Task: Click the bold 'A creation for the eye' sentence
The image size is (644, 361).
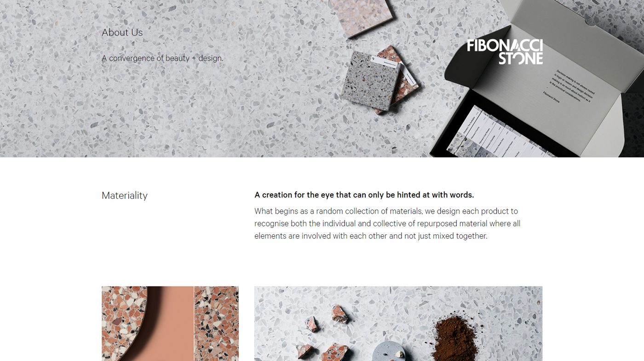Action: pos(364,195)
